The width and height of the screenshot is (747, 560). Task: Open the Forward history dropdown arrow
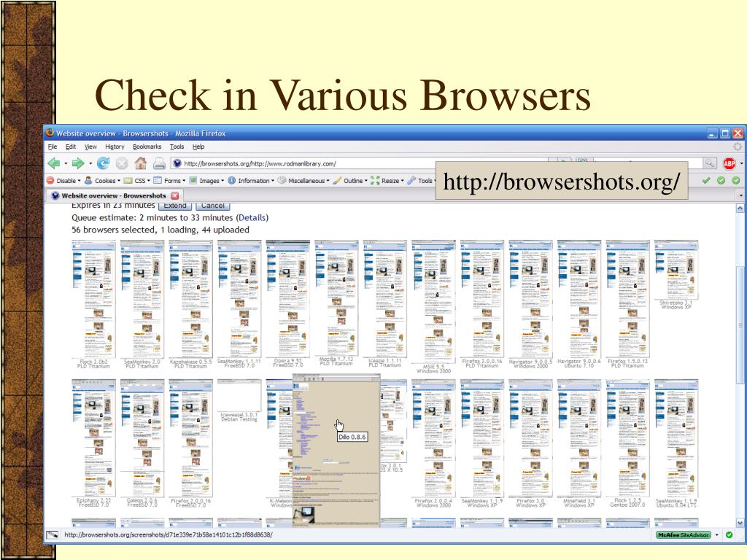pos(90,164)
